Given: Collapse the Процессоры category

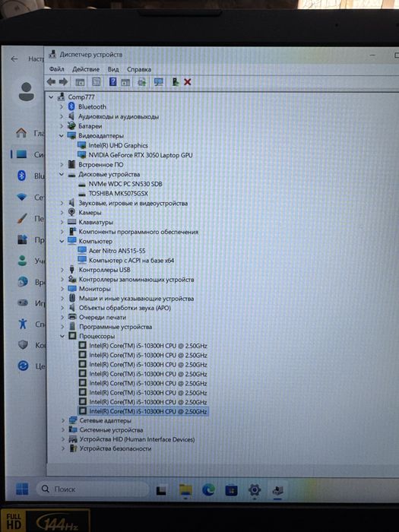Looking at the screenshot, I should pyautogui.click(x=62, y=336).
